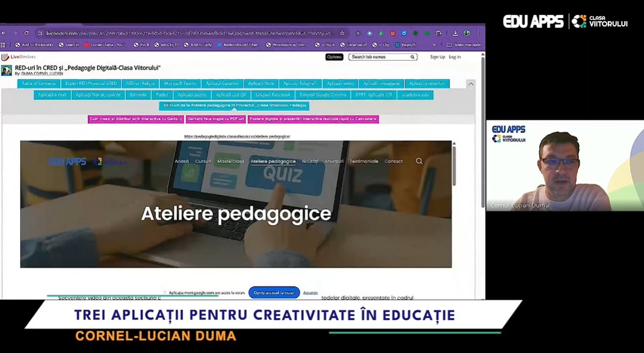Open the Chrome three-dot menu
The height and width of the screenshot is (353, 644).
478,33
